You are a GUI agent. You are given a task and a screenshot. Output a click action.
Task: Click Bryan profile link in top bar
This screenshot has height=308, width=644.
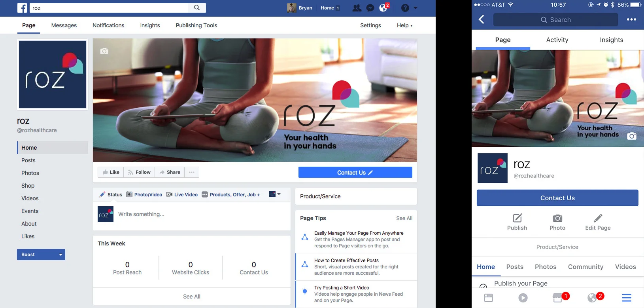pyautogui.click(x=300, y=8)
